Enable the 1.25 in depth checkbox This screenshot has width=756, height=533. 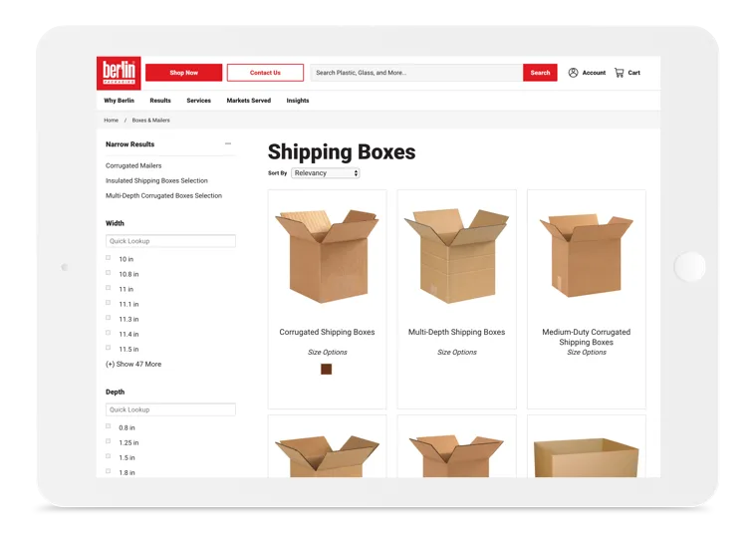coord(109,441)
